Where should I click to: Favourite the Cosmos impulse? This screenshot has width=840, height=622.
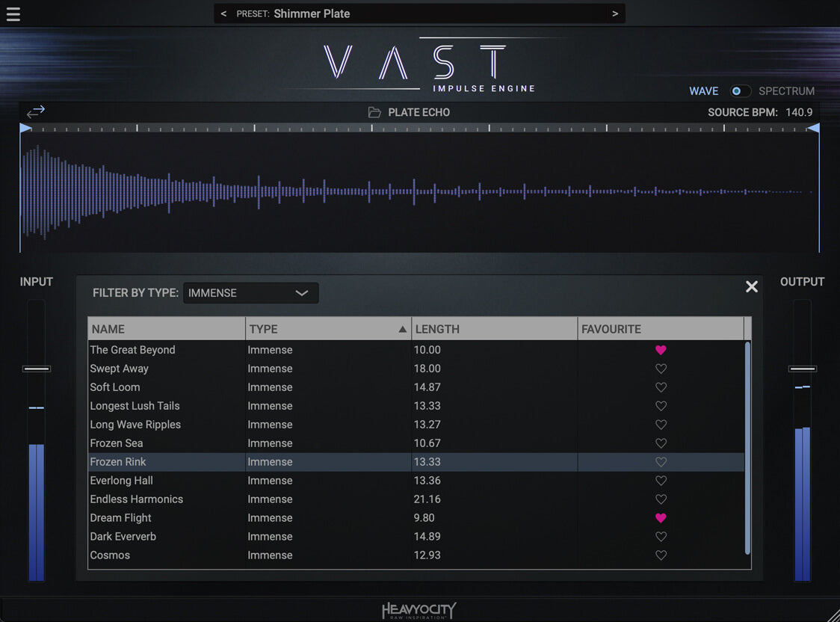(x=661, y=555)
